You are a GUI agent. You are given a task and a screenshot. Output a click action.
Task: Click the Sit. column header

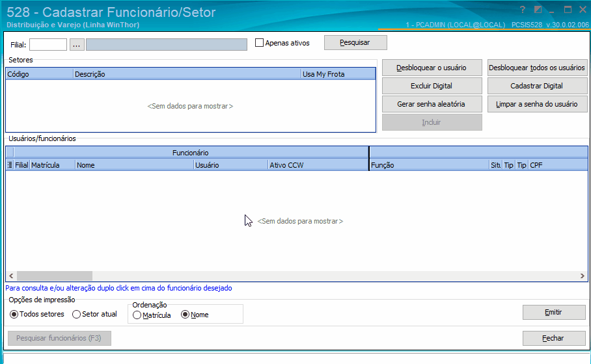[x=495, y=165]
